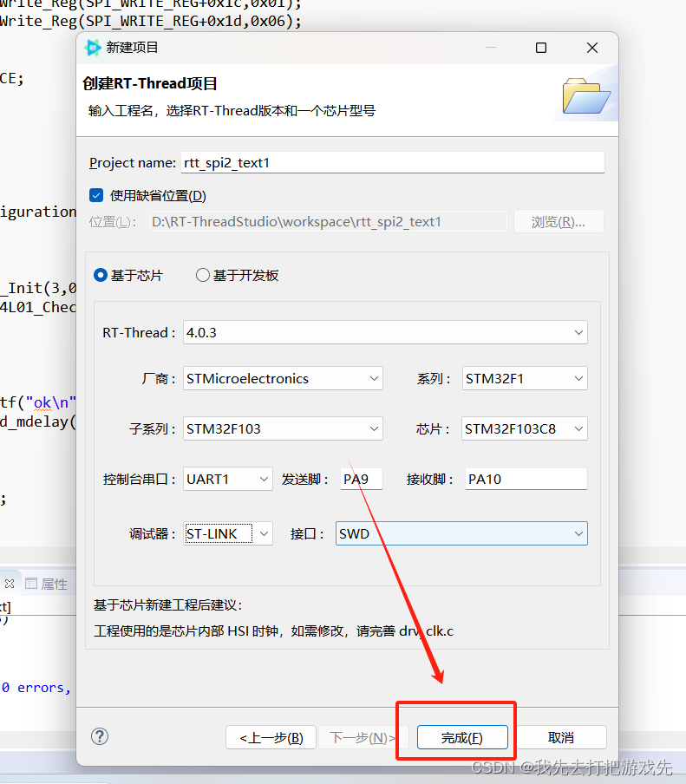Screen dimensions: 686x784
Task: Click the RT-Thread Studio logo in title bar
Action: (93, 48)
